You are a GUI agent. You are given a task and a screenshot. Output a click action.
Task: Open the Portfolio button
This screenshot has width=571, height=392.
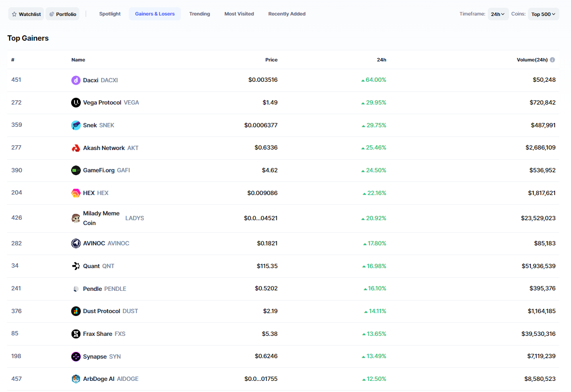click(62, 14)
